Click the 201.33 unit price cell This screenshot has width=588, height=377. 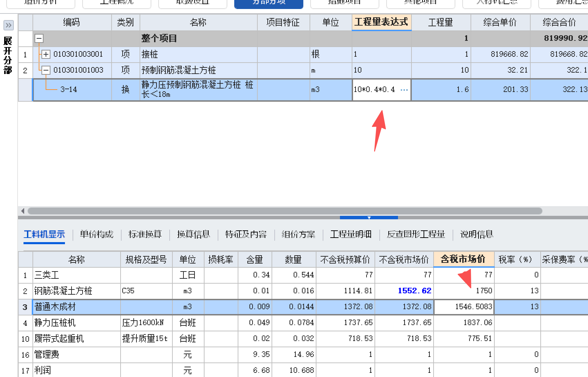click(500, 90)
